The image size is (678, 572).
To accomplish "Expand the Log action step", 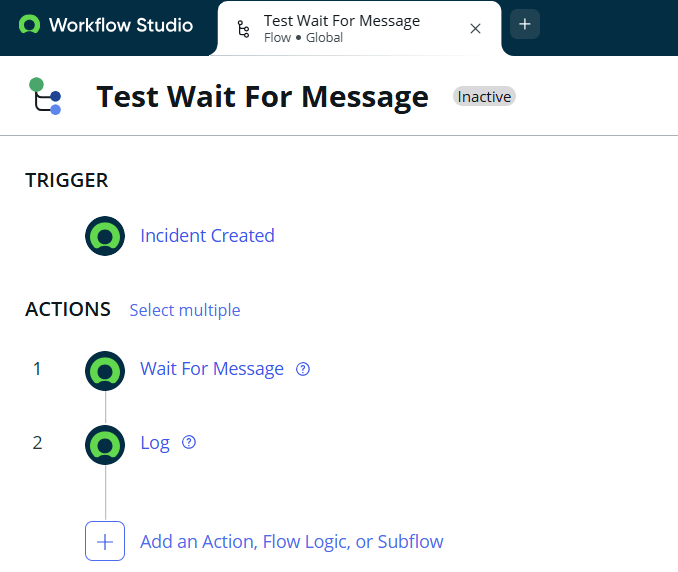I will tap(155, 443).
